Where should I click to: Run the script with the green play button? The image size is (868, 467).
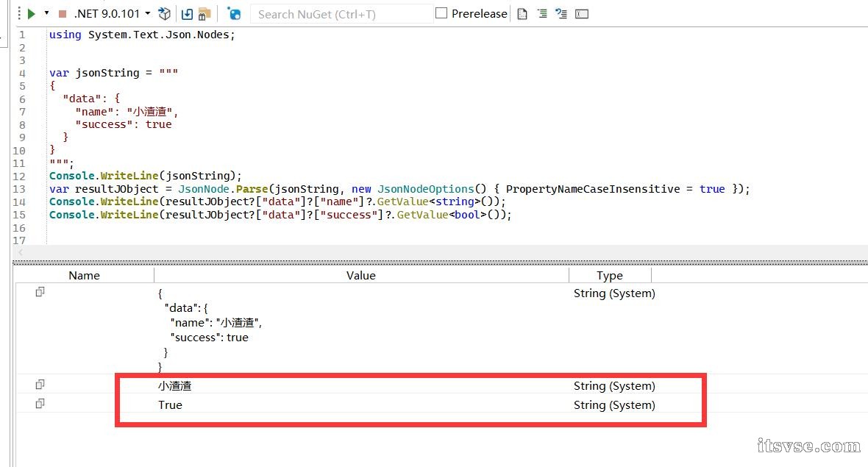coord(32,13)
